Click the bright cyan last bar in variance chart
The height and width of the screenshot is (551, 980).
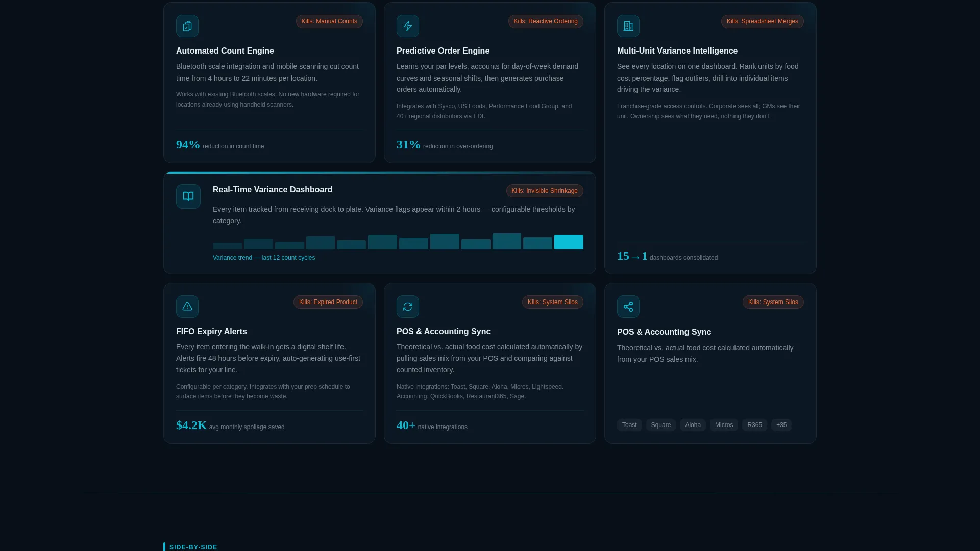(x=569, y=242)
